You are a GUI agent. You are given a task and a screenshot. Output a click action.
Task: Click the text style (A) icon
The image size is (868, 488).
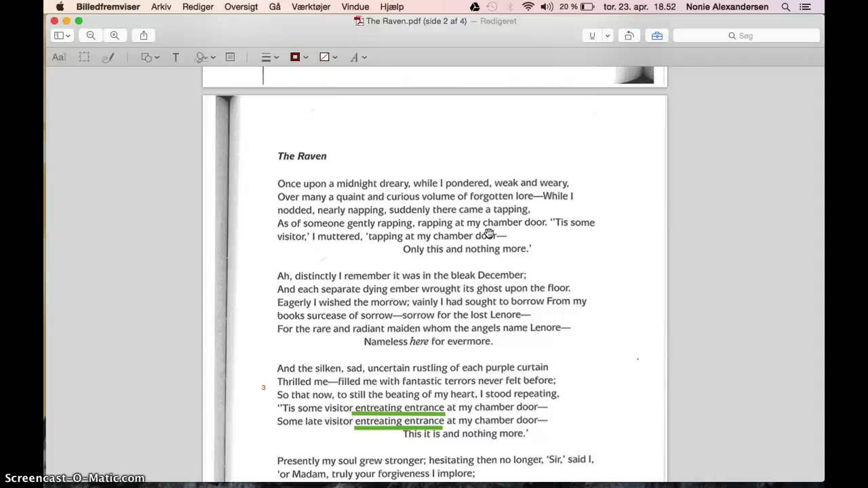(x=354, y=58)
